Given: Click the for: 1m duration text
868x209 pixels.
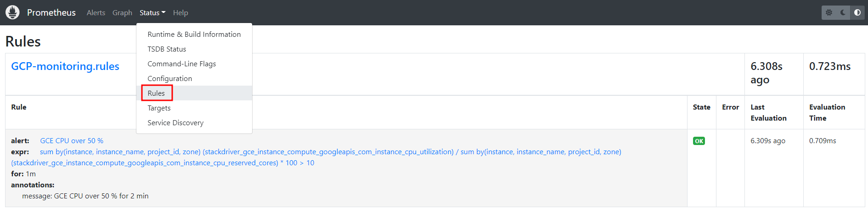Looking at the screenshot, I should point(23,174).
